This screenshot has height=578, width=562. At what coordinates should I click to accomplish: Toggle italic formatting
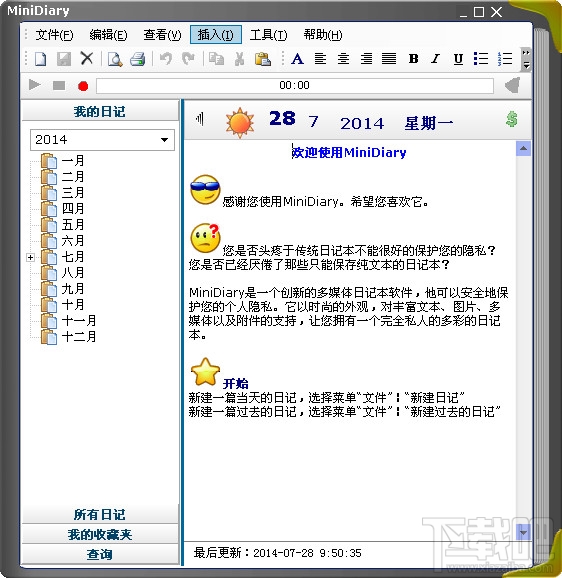click(x=436, y=59)
